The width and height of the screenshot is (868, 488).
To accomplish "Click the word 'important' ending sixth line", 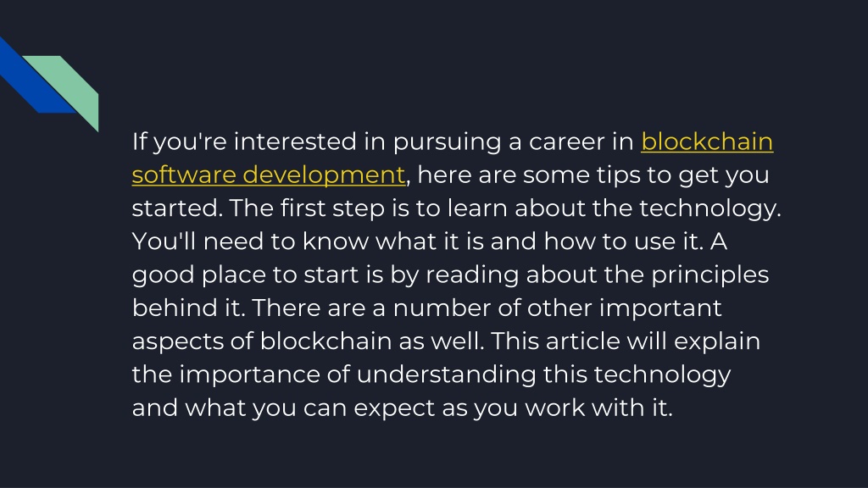I will click(x=660, y=308).
